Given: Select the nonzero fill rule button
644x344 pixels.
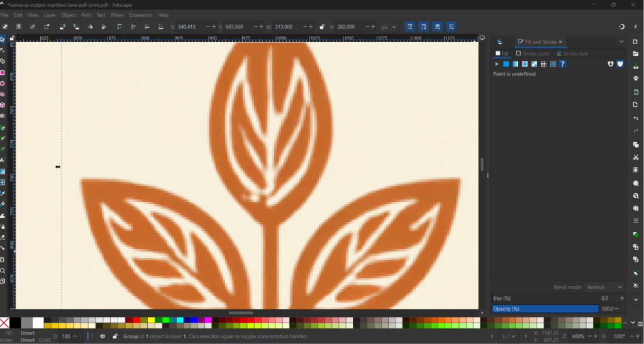Looking at the screenshot, I should pyautogui.click(x=619, y=64).
